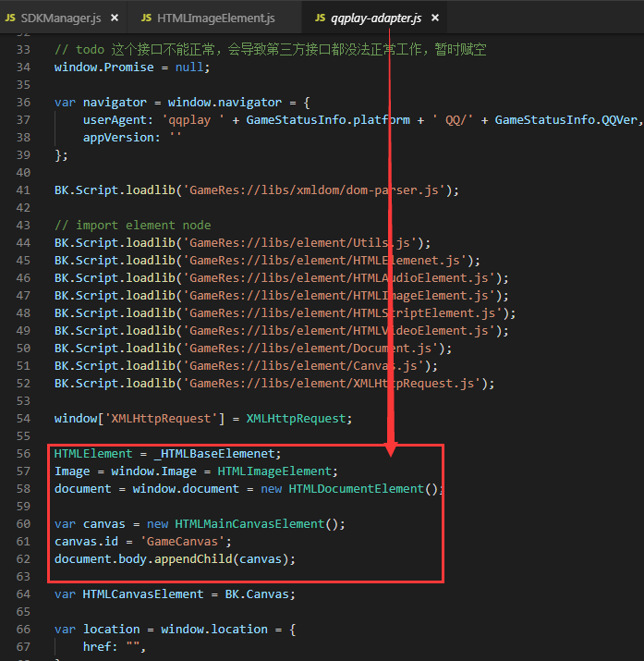Close the qqplay-adapter.js tab
This screenshot has height=661, width=644.
435,18
